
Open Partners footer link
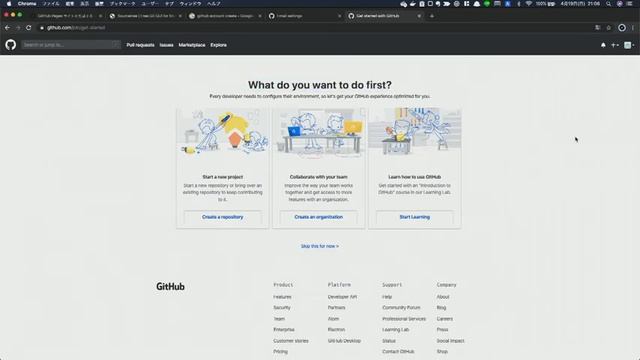click(x=336, y=307)
